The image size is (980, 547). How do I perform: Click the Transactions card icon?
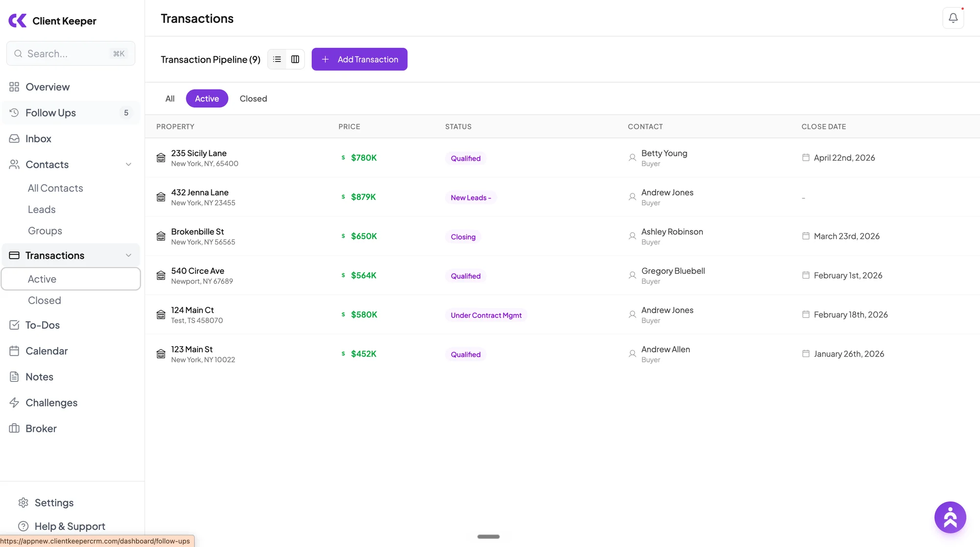click(x=14, y=255)
